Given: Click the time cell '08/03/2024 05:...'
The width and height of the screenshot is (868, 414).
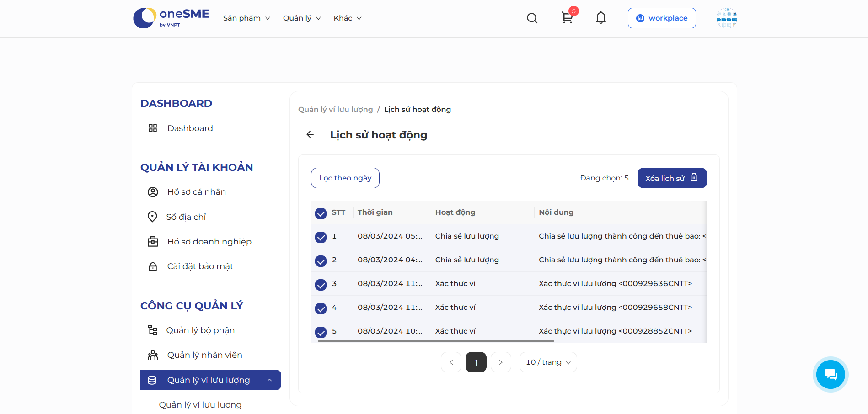Looking at the screenshot, I should pos(390,236).
